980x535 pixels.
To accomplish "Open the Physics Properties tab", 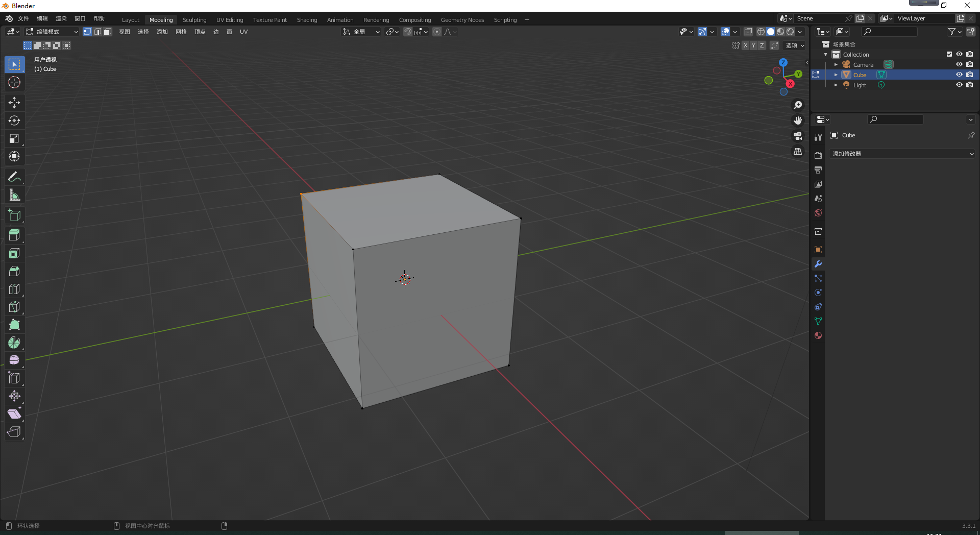I will tap(818, 293).
